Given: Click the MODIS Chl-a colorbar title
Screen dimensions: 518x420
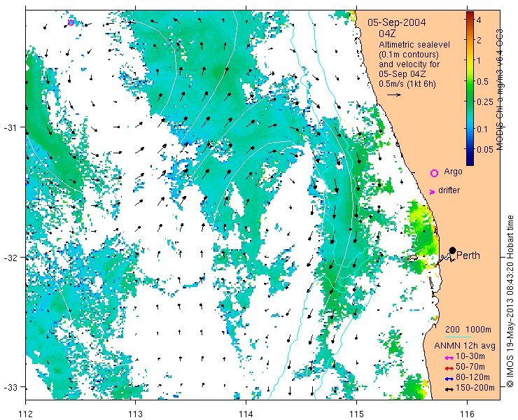Looking at the screenshot, I should click(x=500, y=90).
